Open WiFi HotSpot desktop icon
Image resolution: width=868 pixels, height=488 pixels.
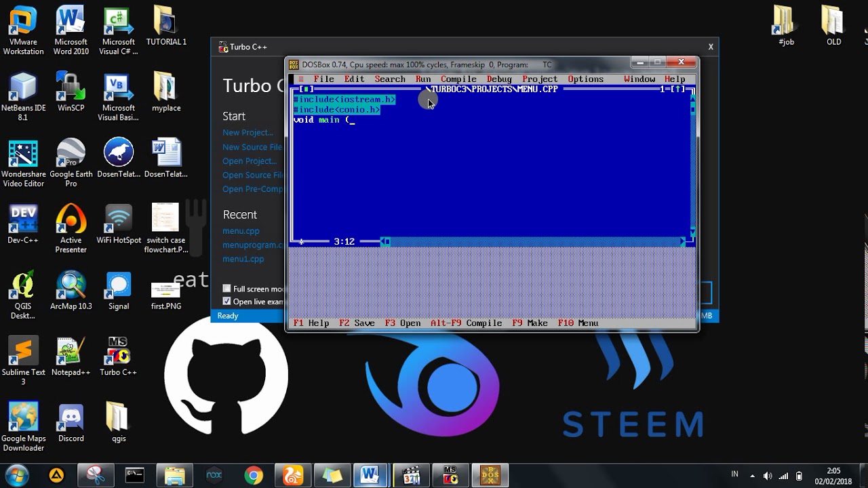pos(119,225)
